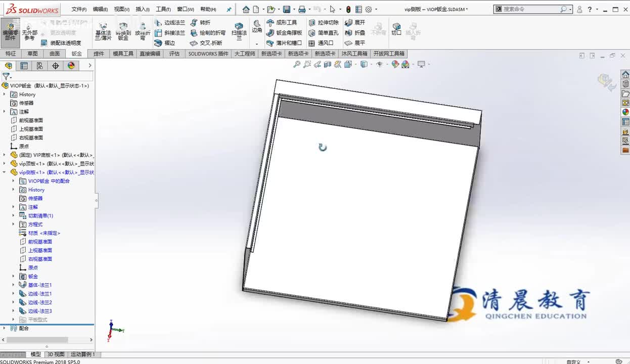Select the Jog (转折) tool
This screenshot has width=630, height=364.
point(200,23)
